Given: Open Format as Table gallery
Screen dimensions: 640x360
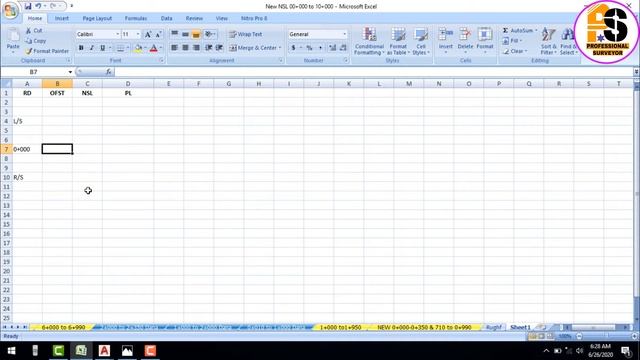Looking at the screenshot, I should point(398,41).
